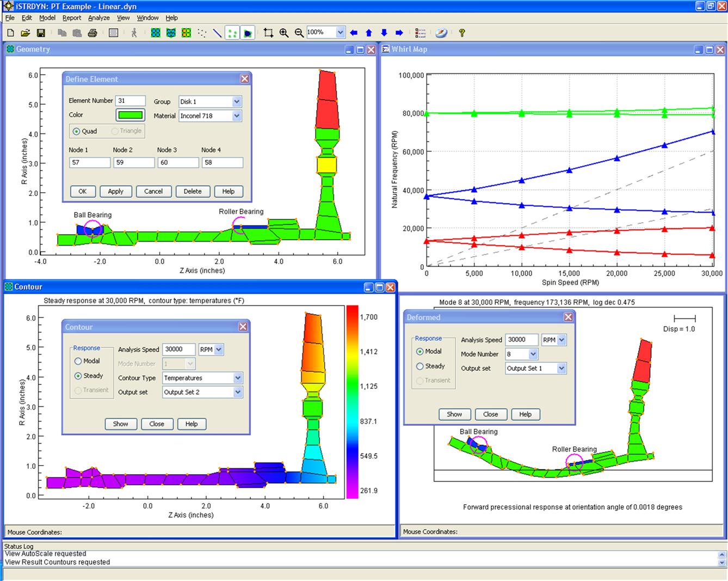Click Show button in Contour dialog

(x=120, y=424)
